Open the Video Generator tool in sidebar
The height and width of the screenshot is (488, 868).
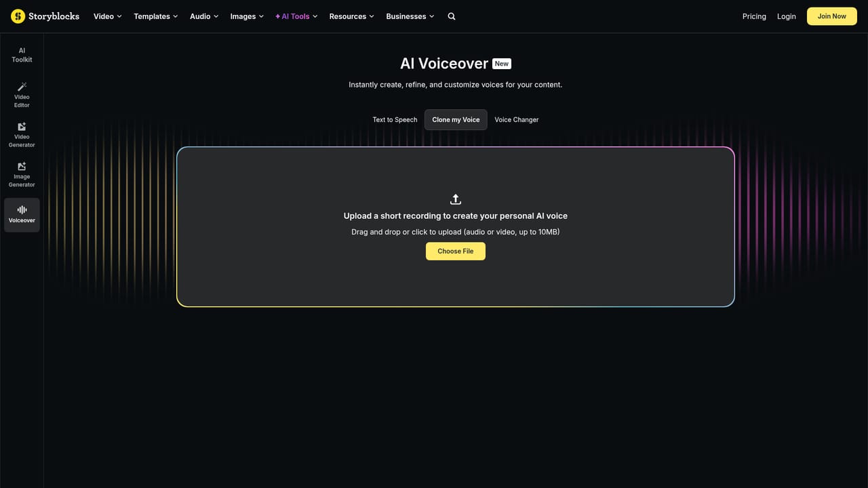[x=22, y=135]
